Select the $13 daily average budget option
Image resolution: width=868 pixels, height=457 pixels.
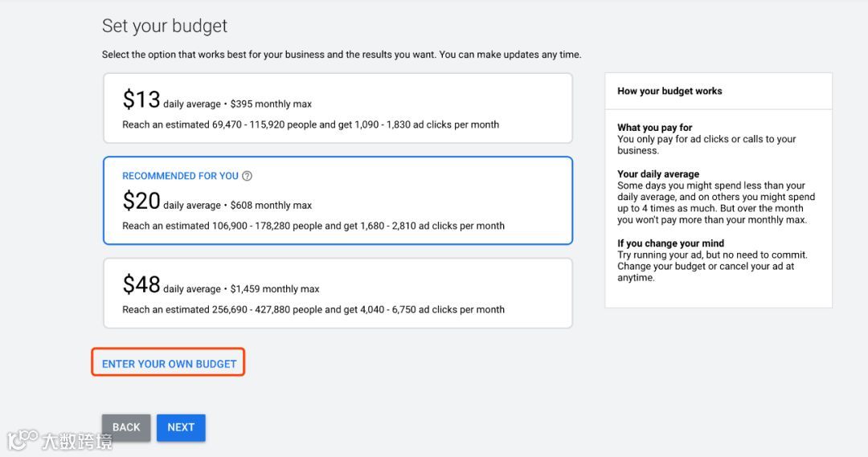tap(338, 108)
